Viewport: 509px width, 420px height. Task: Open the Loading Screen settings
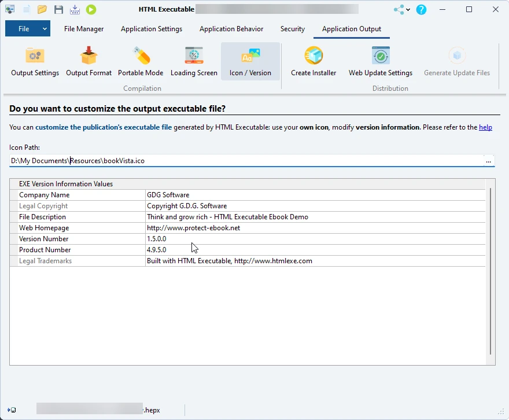pyautogui.click(x=194, y=62)
